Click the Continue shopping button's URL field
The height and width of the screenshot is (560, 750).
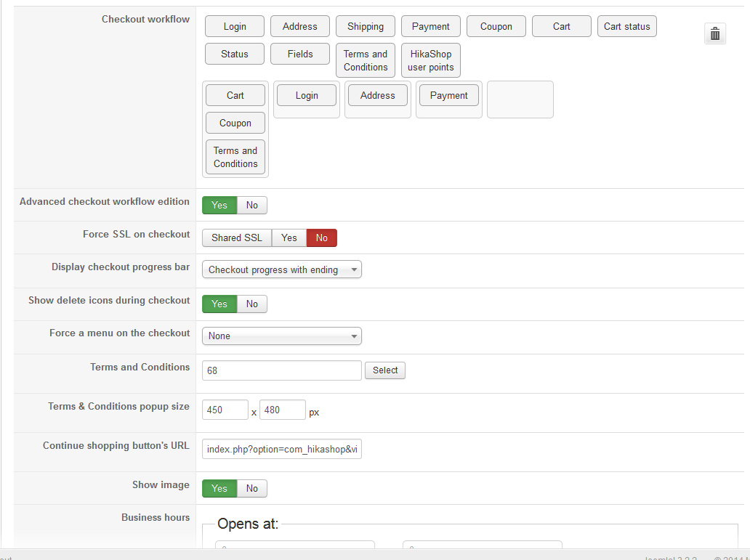coord(282,449)
